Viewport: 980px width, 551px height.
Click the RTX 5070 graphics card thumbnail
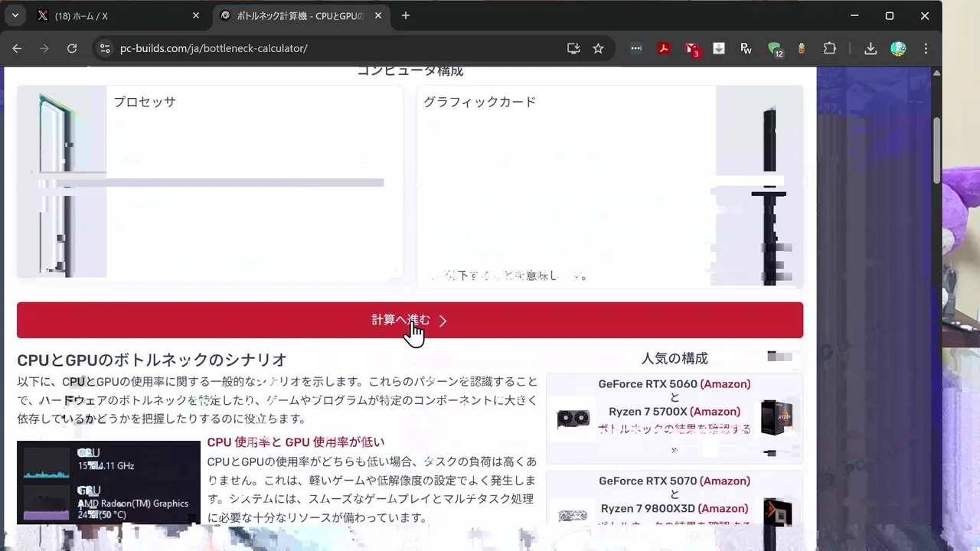pos(573,514)
